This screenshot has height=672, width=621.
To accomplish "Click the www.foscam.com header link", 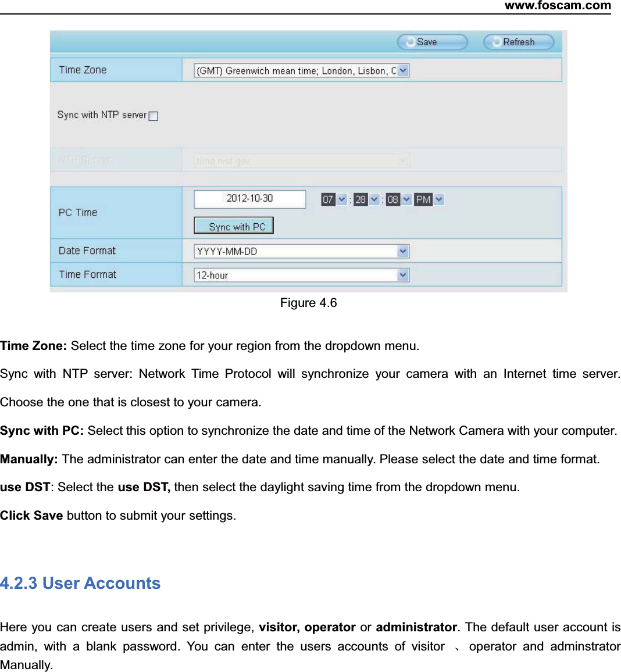I will click(556, 6).
